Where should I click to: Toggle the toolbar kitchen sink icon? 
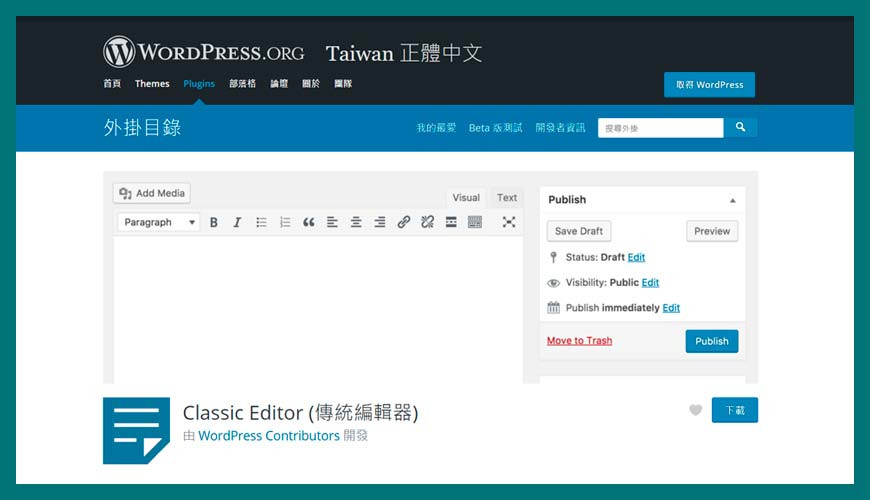[x=475, y=223]
